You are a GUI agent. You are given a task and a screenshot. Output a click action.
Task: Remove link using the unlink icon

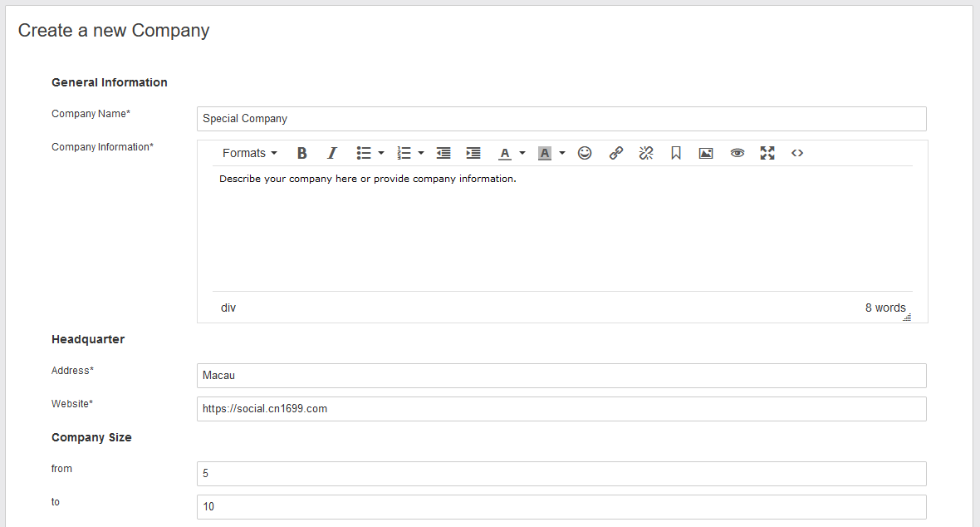(646, 153)
